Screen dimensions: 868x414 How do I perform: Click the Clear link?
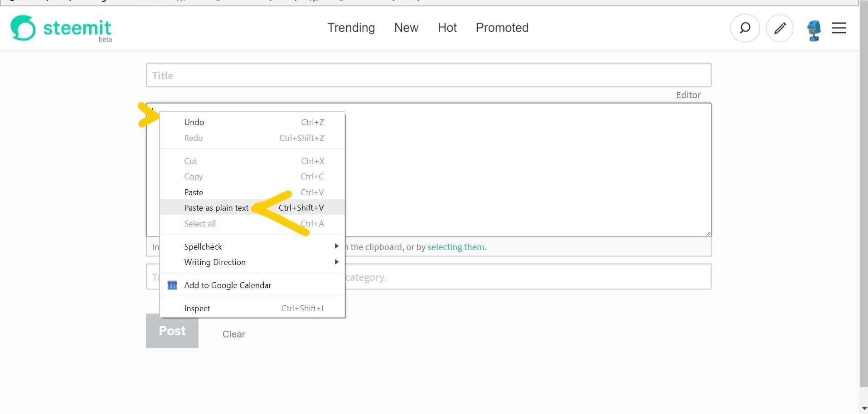(233, 334)
